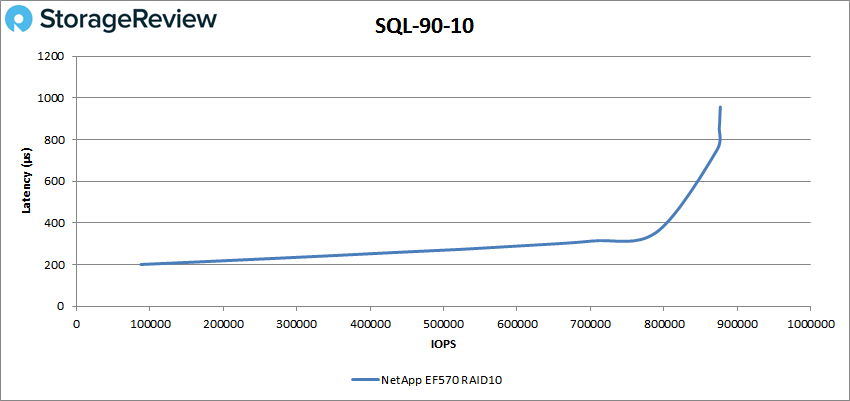
Task: Select the SQL-90-10 chart title
Action: 424,27
